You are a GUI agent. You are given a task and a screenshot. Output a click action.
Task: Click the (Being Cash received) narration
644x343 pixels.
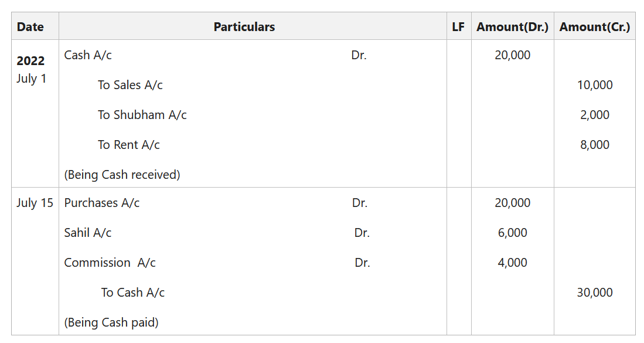click(x=122, y=175)
